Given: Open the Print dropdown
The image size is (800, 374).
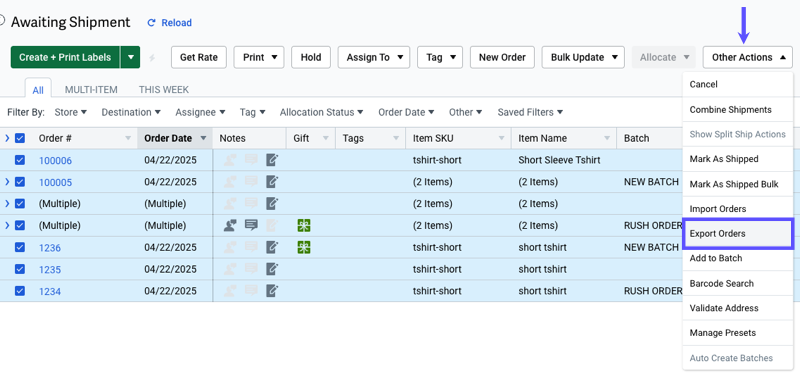Looking at the screenshot, I should pyautogui.click(x=259, y=57).
